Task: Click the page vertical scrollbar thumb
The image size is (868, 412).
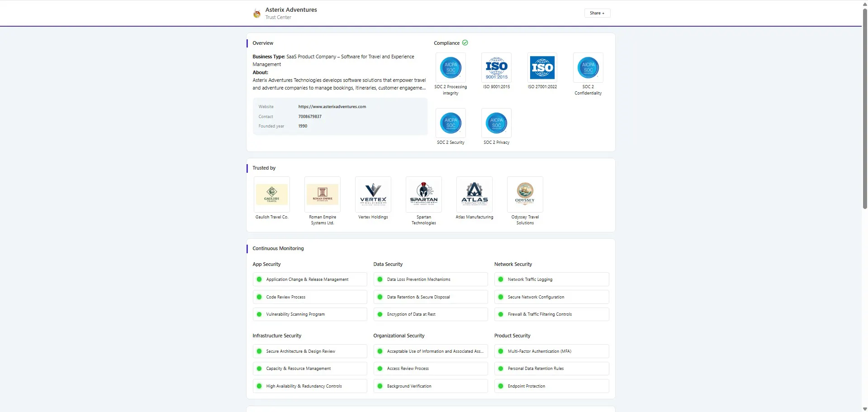Action: (x=865, y=109)
